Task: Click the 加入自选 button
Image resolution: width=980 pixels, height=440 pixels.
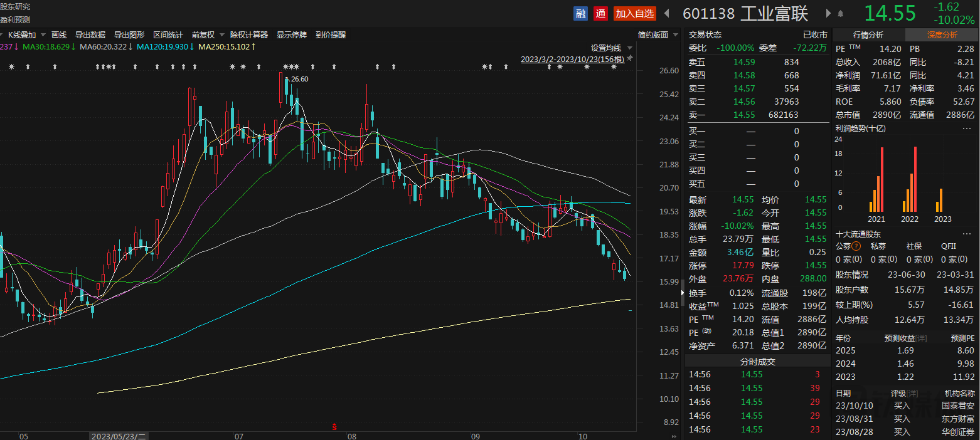Action: pyautogui.click(x=634, y=13)
